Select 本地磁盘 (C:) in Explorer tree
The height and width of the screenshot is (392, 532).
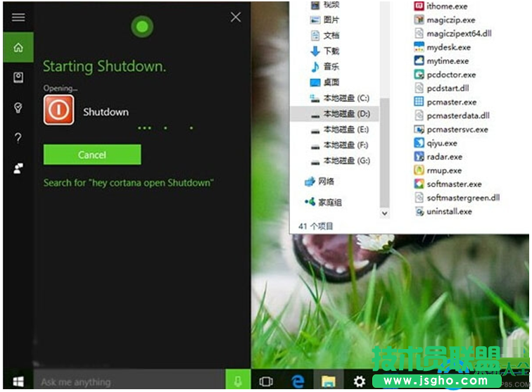point(340,98)
